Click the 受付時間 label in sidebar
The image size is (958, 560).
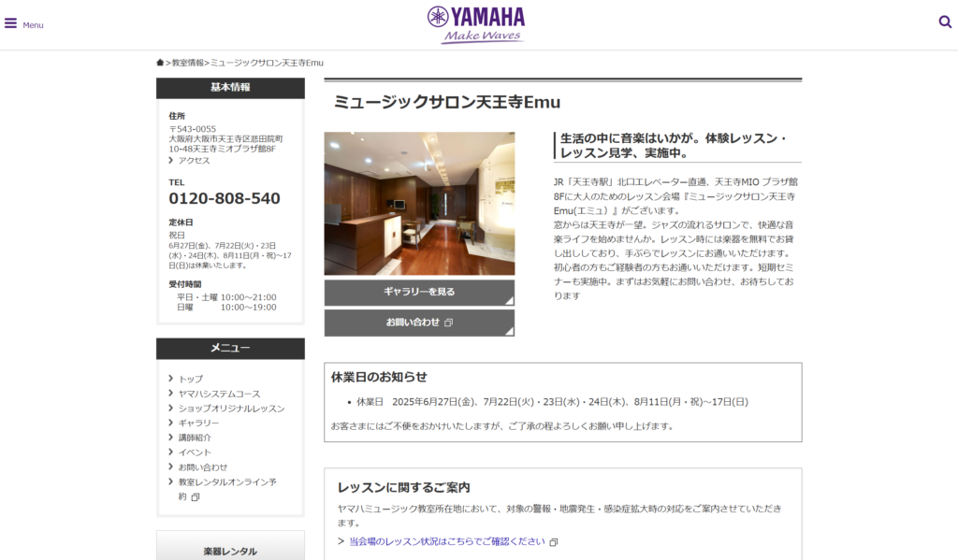click(184, 284)
